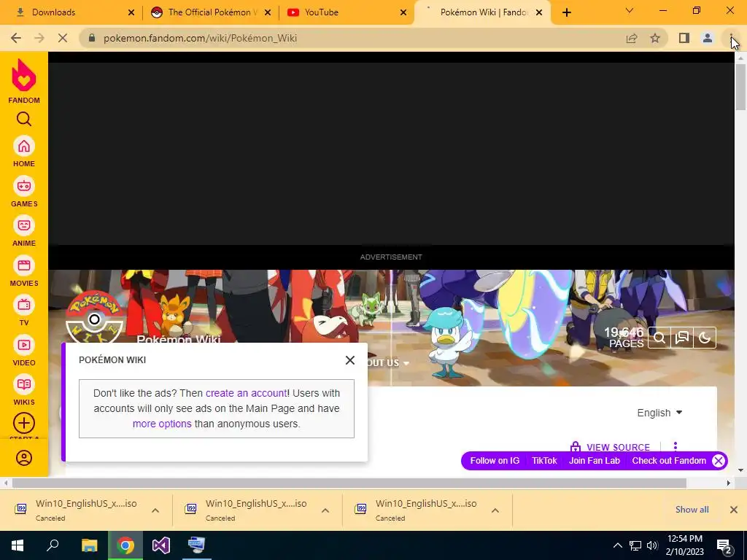Stop loading the page

pos(63,38)
